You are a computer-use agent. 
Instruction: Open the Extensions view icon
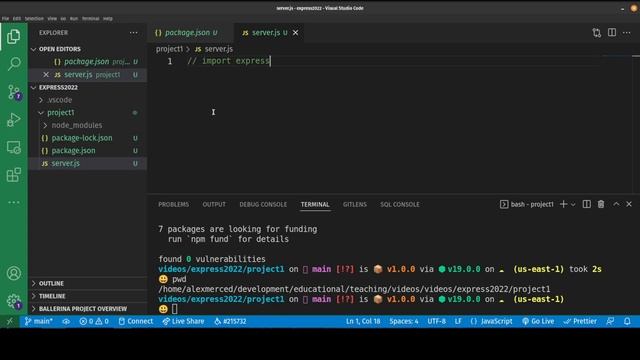point(13,175)
